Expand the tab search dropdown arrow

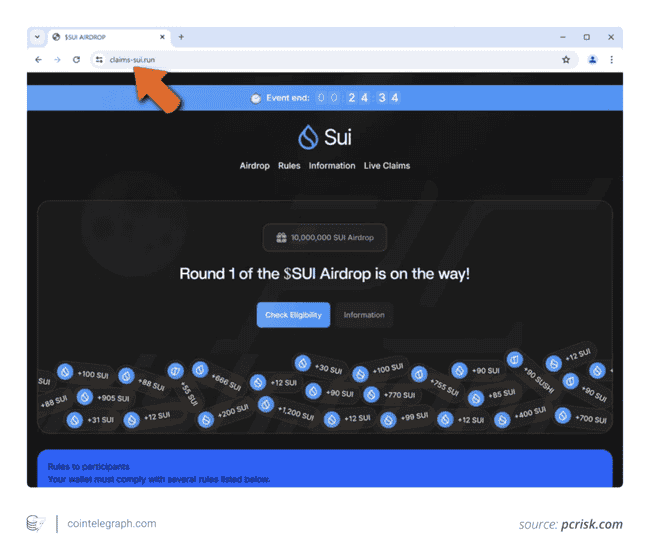pos(37,37)
